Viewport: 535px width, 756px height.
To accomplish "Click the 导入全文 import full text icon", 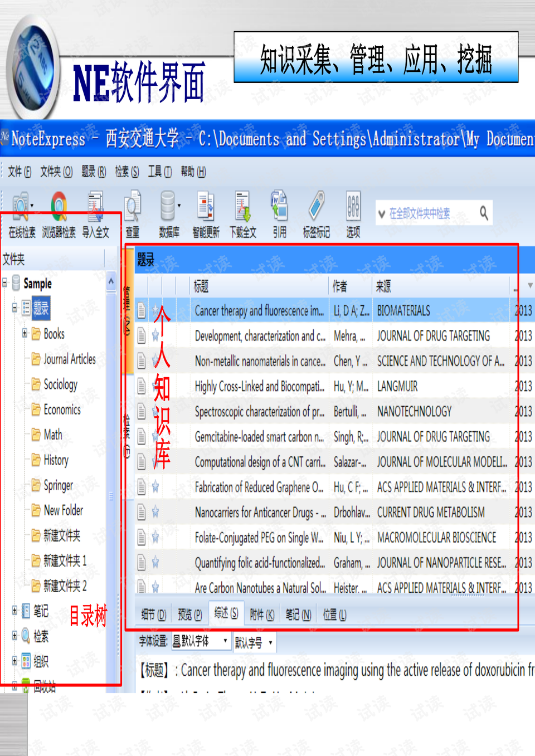I will [x=95, y=207].
